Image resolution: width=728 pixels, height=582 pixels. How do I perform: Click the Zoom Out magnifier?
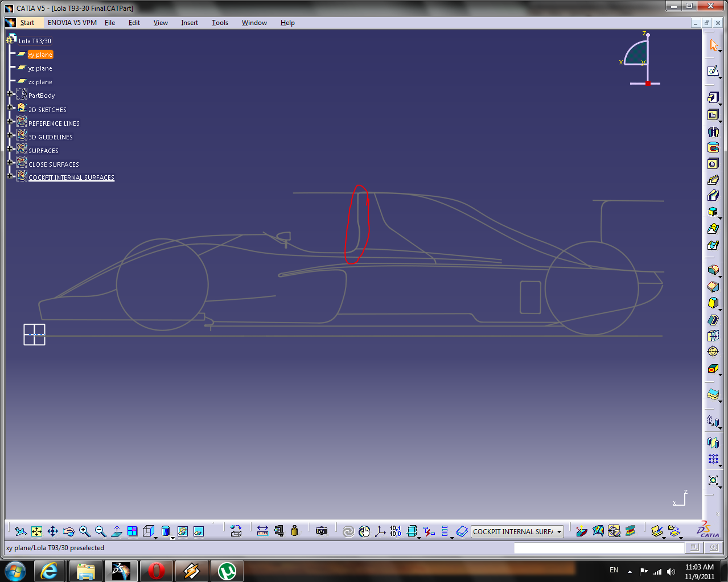click(100, 531)
